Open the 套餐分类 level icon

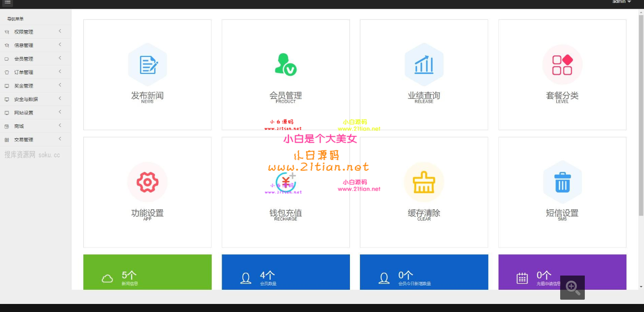click(562, 65)
